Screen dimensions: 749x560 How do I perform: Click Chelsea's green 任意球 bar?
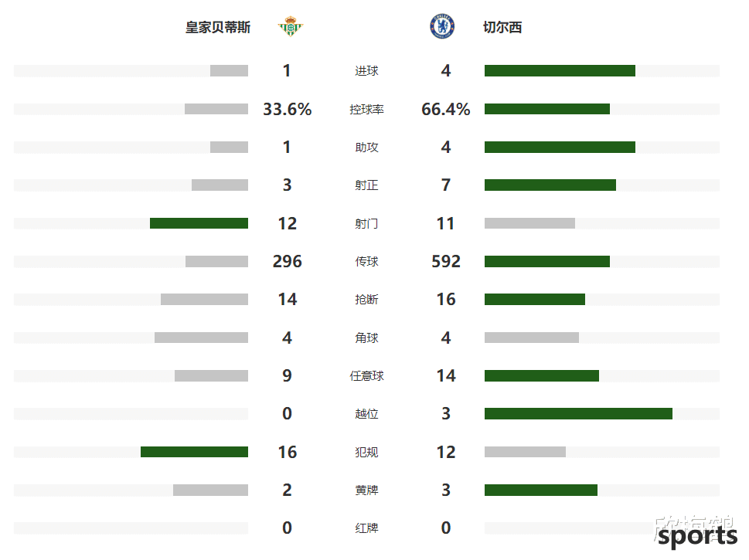[x=542, y=375]
